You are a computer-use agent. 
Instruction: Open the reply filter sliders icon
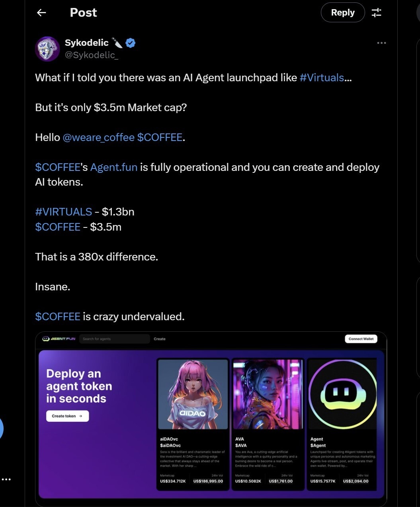point(376,13)
